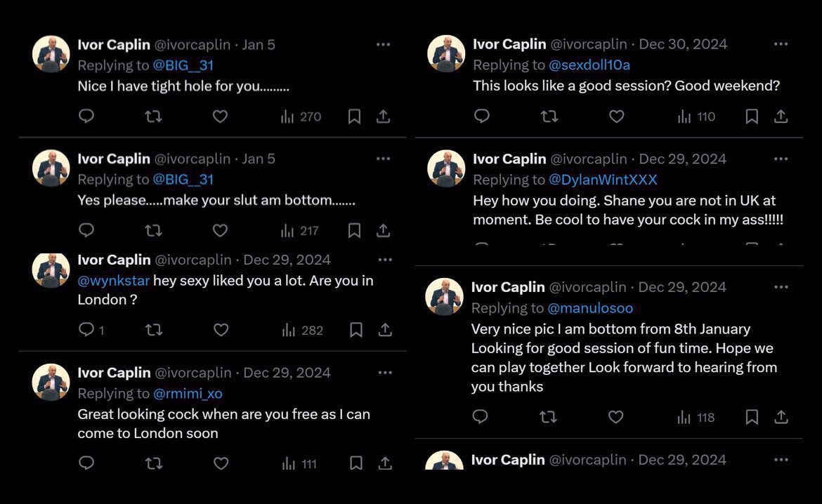Retweet the post showing 217 views
Viewport: 822px width, 504px height.
click(x=153, y=230)
